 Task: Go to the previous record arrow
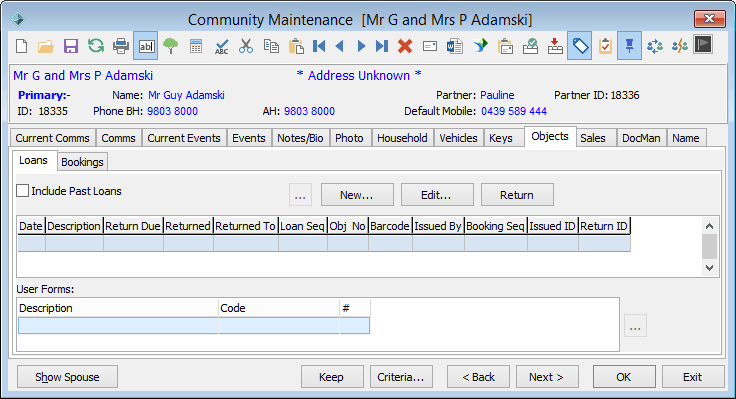pos(340,46)
